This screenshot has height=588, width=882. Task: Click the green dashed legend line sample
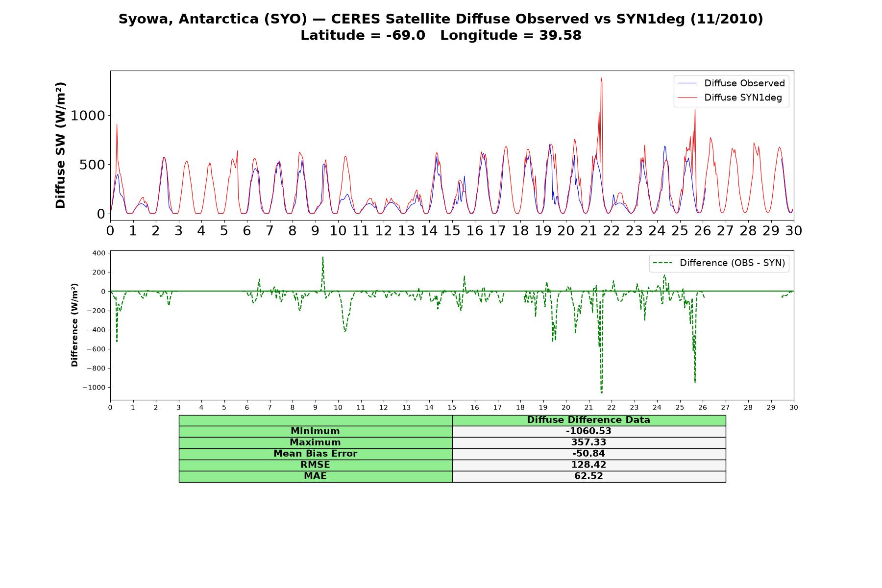click(x=662, y=263)
